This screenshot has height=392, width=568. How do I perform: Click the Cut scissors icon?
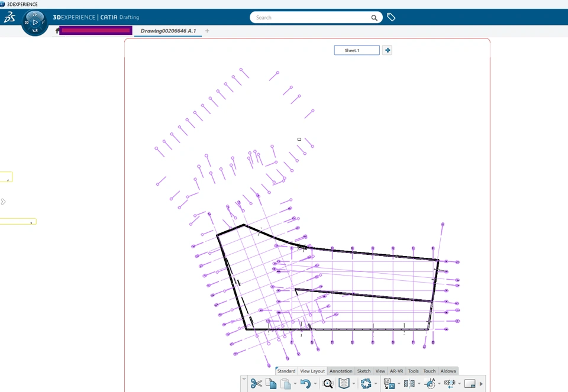(256, 383)
